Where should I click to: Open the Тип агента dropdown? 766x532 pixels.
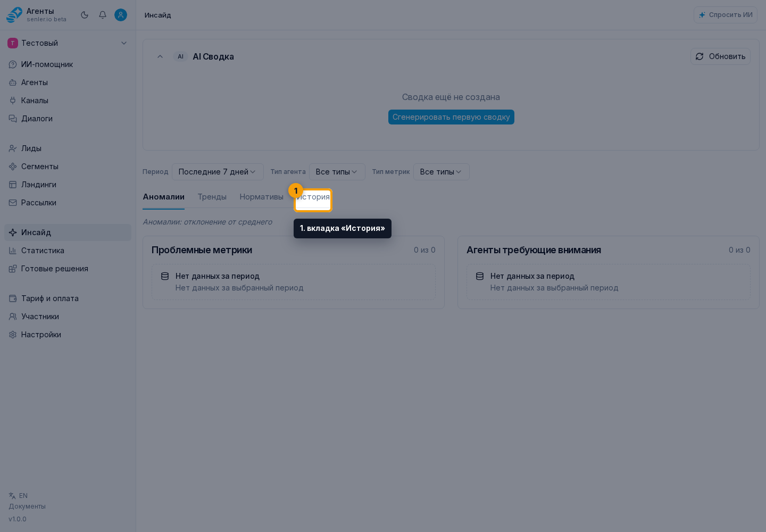coord(337,172)
